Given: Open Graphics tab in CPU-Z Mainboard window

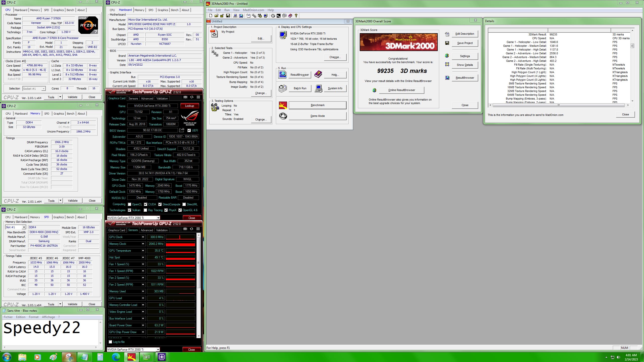Looking at the screenshot, I should coord(163,10).
